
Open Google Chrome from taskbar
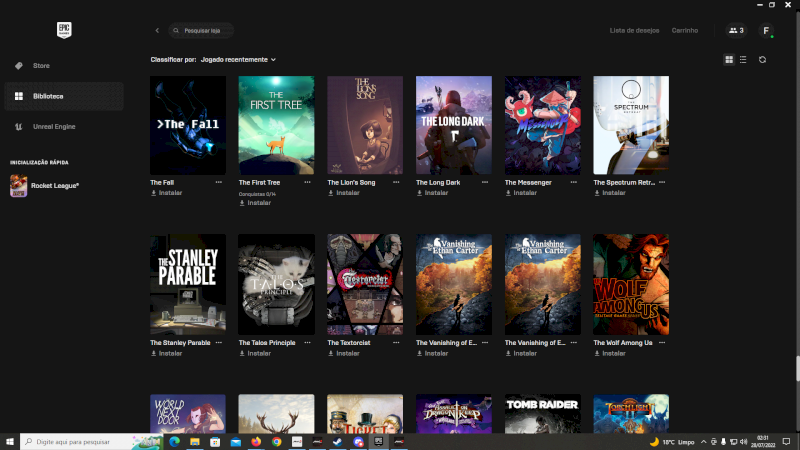point(277,442)
